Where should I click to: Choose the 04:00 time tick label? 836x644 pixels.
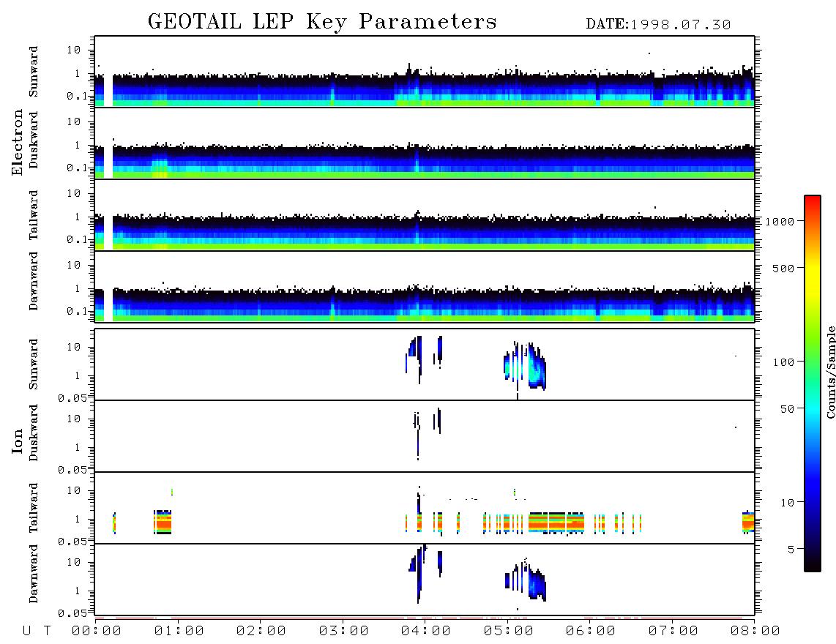tap(426, 632)
